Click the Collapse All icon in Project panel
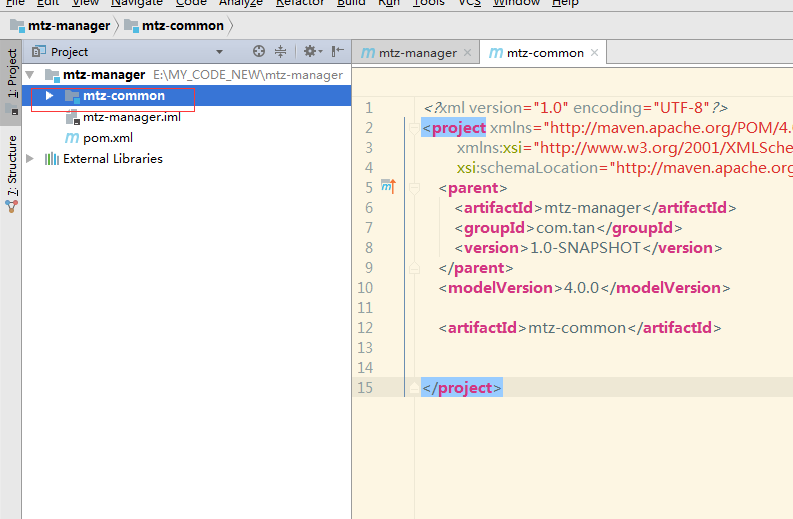Image resolution: width=793 pixels, height=519 pixels. click(x=280, y=51)
